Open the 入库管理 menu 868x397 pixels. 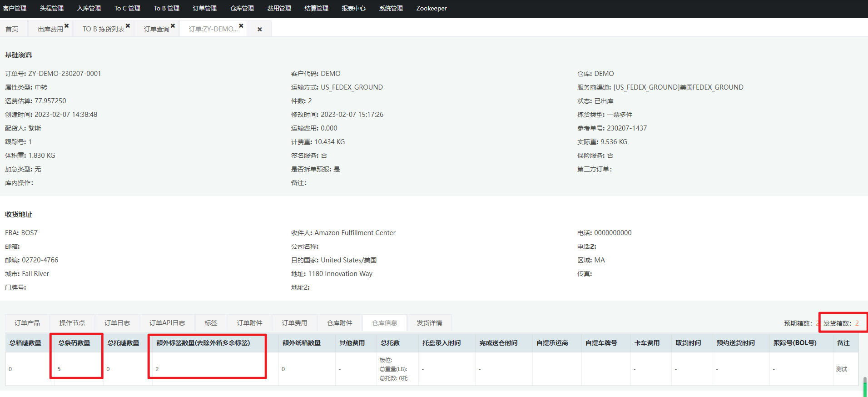coord(89,8)
